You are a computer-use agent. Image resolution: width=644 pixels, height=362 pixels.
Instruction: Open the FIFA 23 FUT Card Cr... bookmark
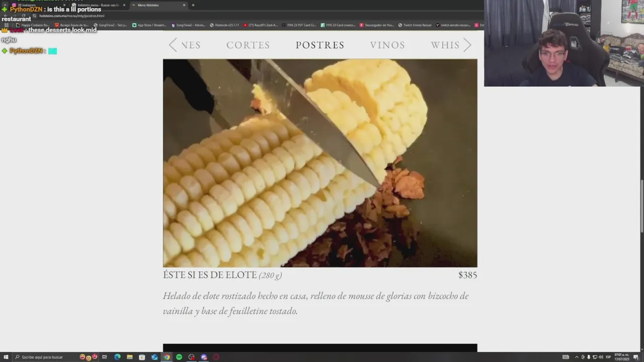coord(299,25)
